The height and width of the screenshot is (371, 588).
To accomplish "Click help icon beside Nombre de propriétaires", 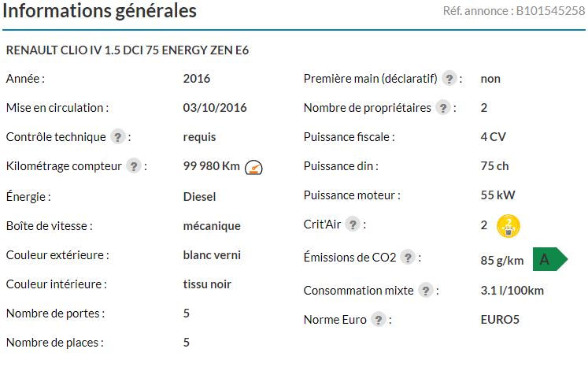I will (443, 108).
